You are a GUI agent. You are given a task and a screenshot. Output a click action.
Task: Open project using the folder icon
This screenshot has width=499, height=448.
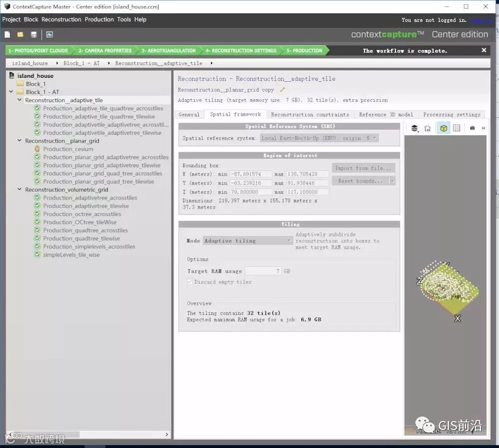[x=20, y=34]
